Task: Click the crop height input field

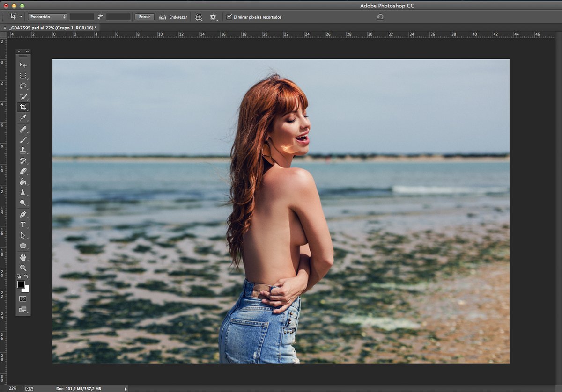Action: pos(118,17)
